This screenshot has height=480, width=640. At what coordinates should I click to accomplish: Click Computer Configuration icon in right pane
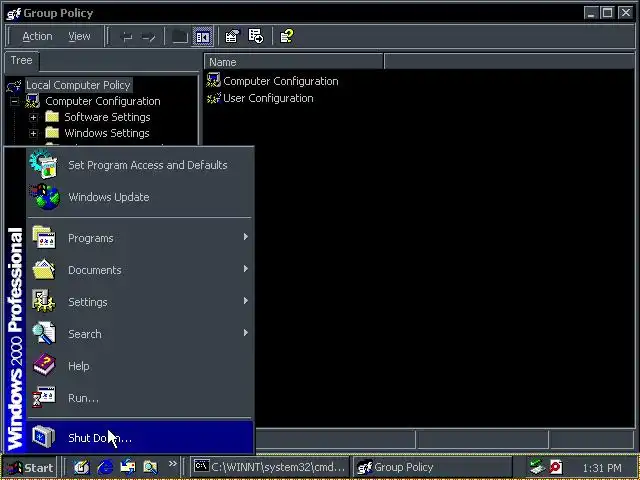pos(213,80)
